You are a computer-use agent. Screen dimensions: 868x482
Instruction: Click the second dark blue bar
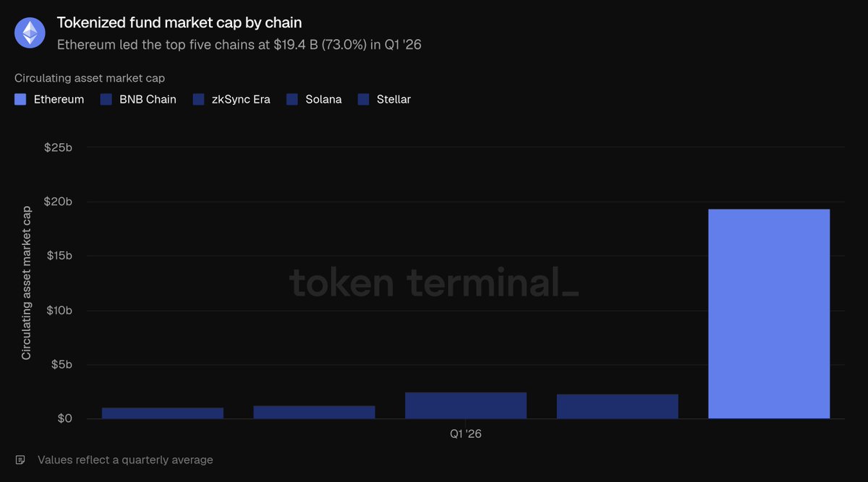click(x=314, y=412)
